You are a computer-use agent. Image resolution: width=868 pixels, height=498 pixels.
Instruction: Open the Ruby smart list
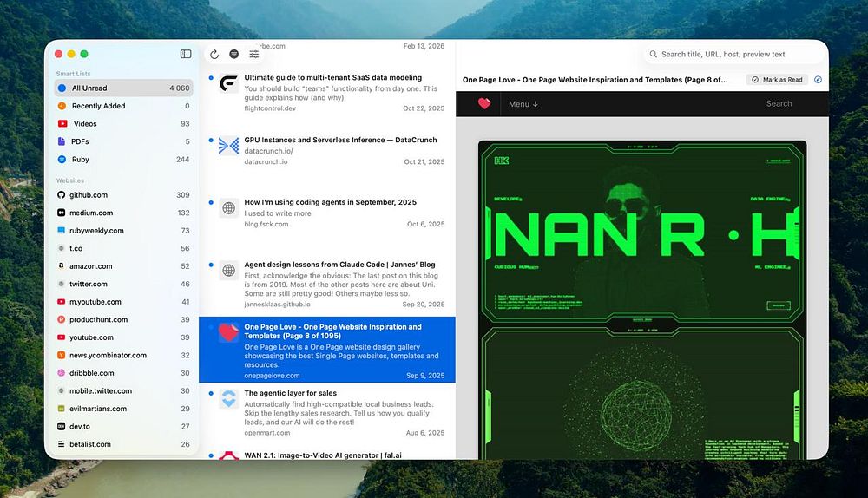pos(123,159)
